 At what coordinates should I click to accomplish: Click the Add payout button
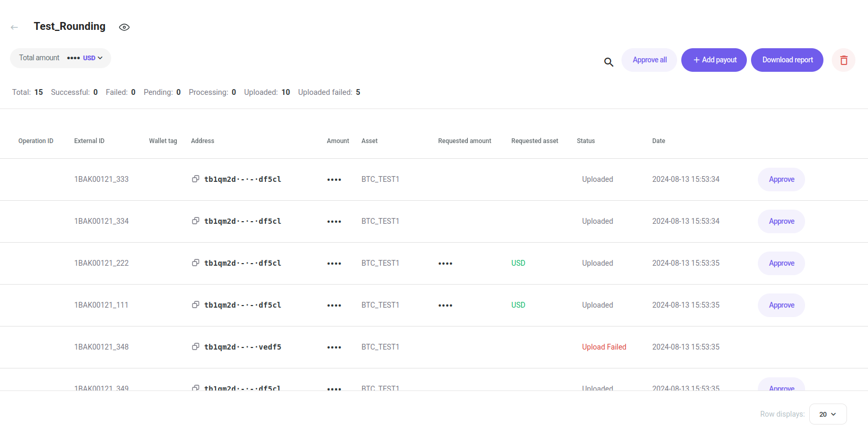pos(714,60)
